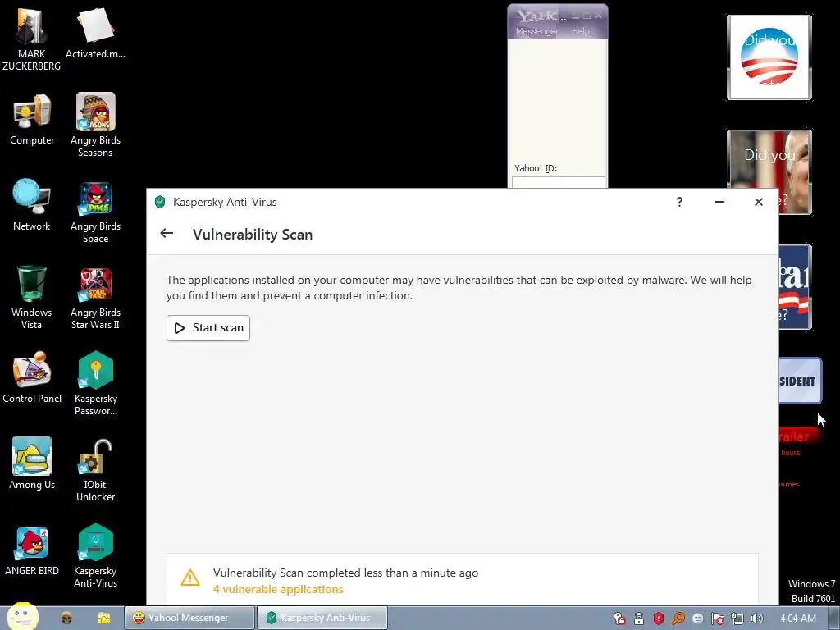Open Kaspersky help question mark
Screen dimensions: 840x630
[679, 202]
